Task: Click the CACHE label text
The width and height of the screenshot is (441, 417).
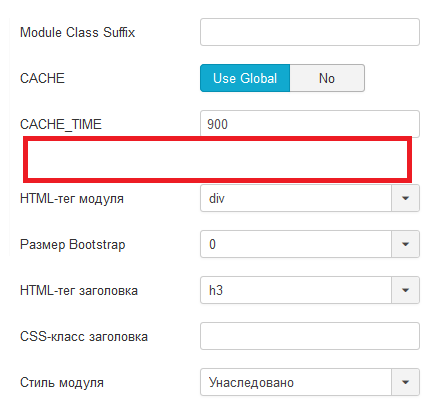Action: 42,78
